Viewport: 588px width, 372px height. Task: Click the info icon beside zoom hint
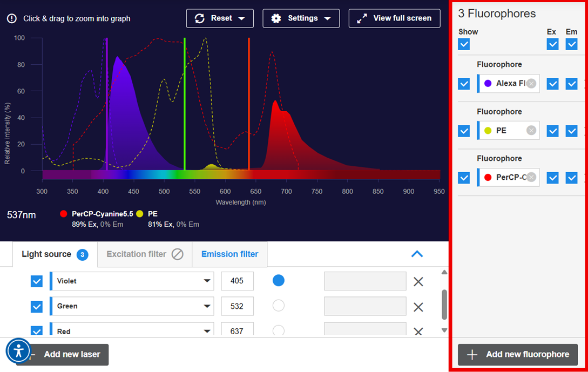(x=12, y=18)
